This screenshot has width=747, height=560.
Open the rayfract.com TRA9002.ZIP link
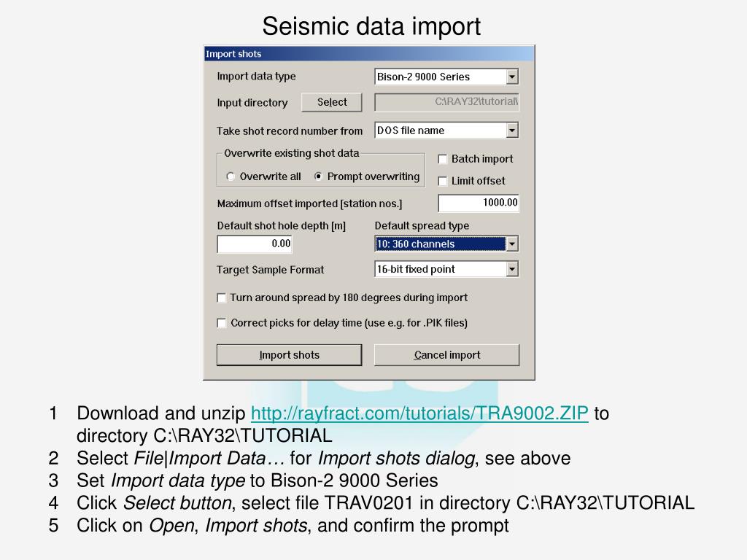419,413
